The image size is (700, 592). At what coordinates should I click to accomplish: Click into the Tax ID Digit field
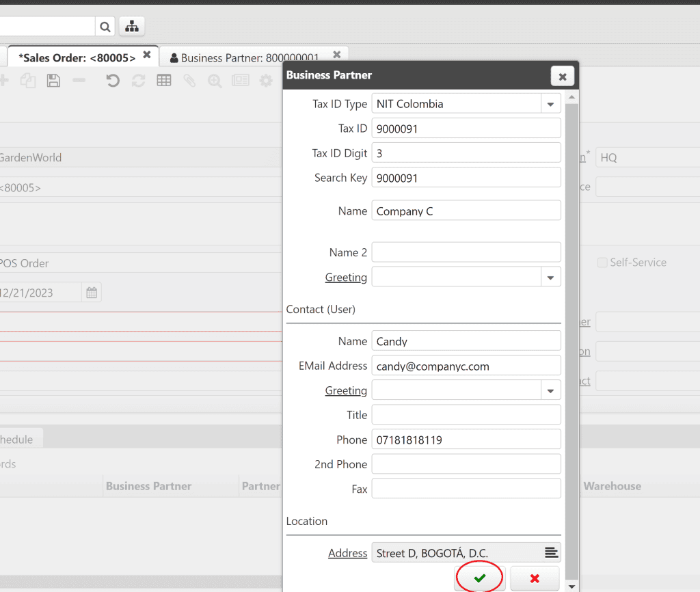coord(466,153)
